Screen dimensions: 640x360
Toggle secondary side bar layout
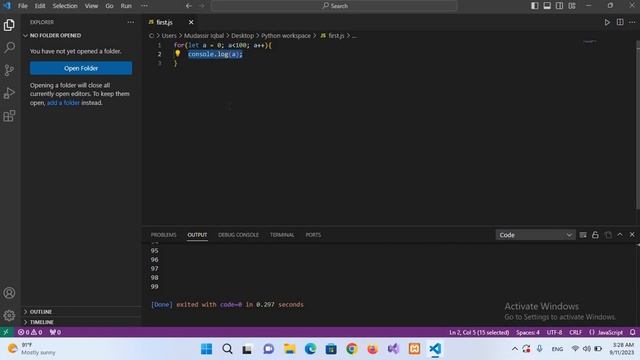click(560, 6)
